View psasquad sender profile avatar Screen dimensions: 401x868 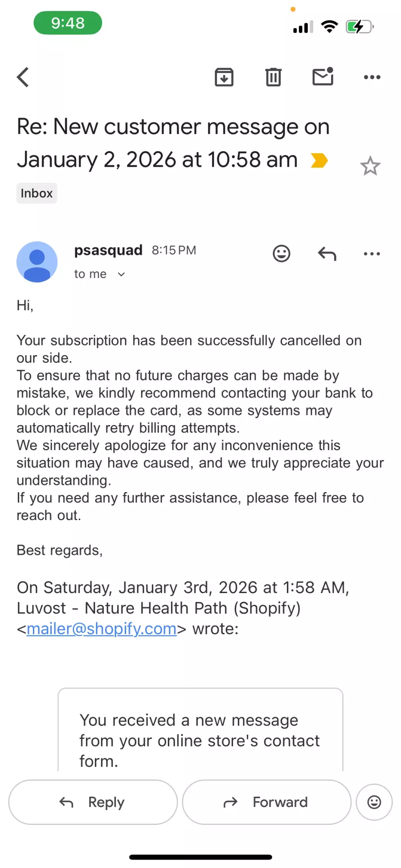click(37, 262)
